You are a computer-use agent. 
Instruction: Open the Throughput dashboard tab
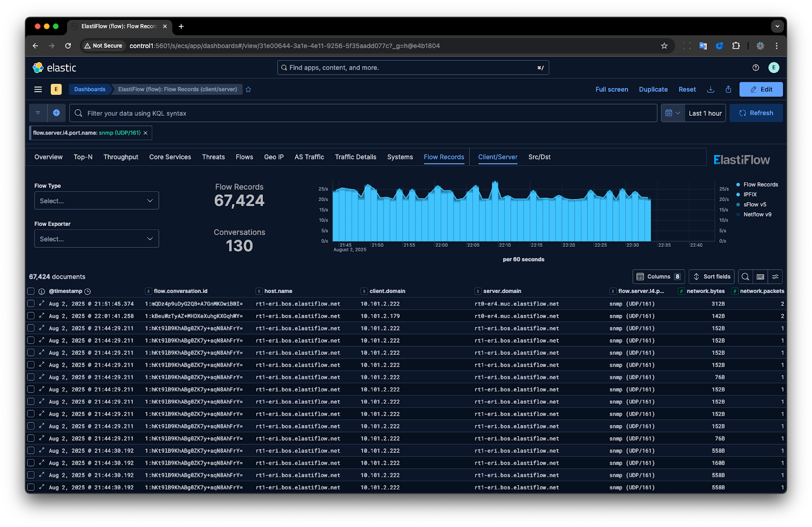(x=121, y=157)
